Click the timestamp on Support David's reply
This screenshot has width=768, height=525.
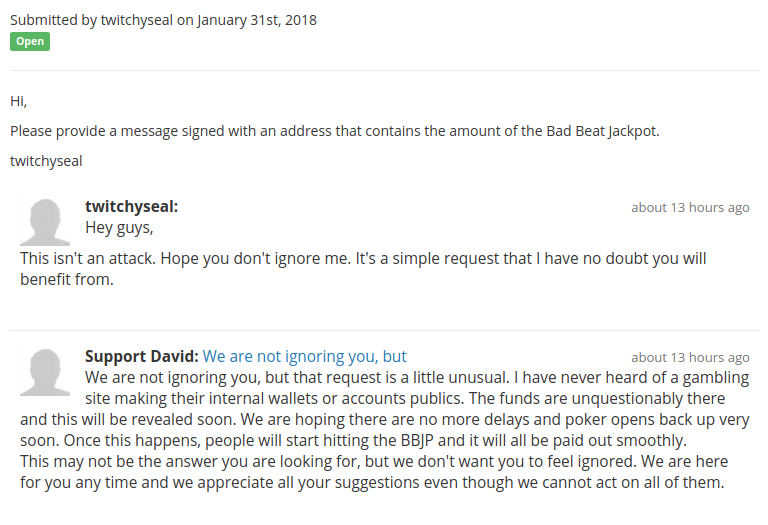690,358
